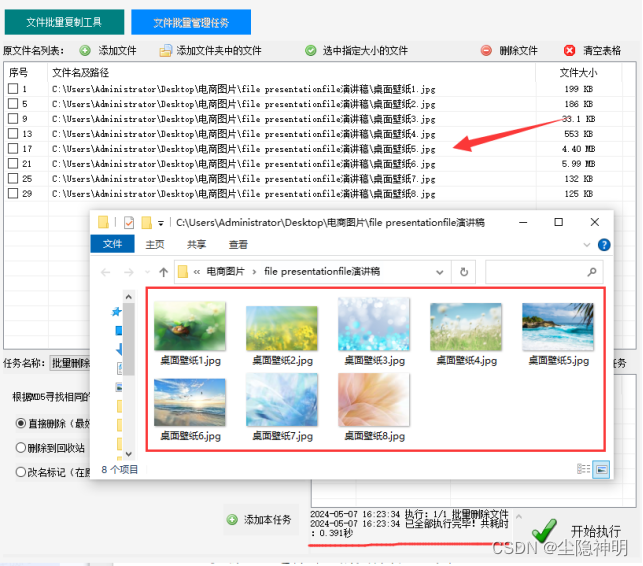Click the green Start Execution checkmark
Viewport: 643px width, 566px height.
click(545, 531)
